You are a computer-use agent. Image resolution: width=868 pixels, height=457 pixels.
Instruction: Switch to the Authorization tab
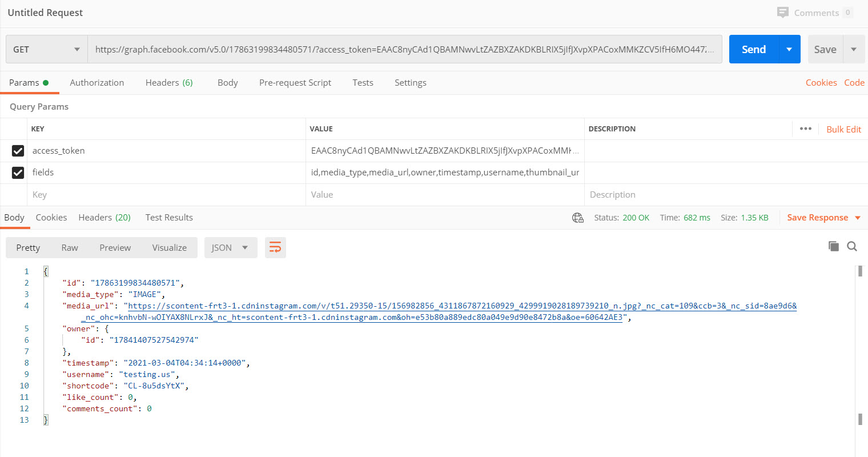(x=97, y=83)
